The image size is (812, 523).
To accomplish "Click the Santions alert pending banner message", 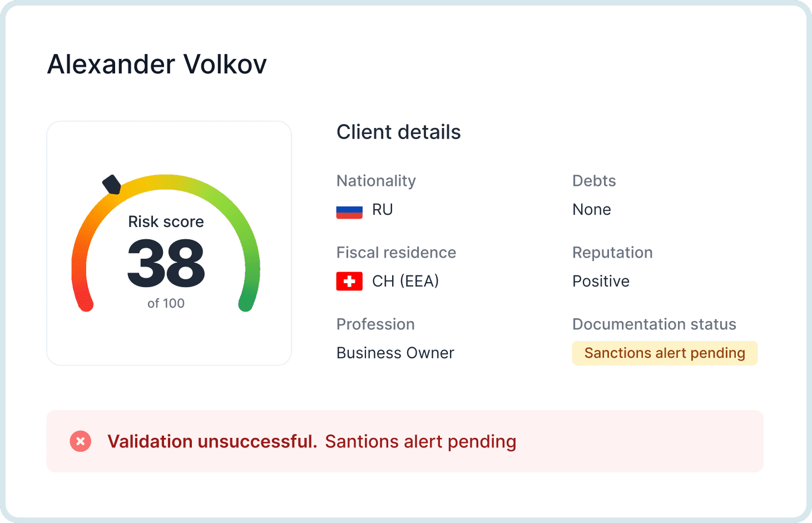I will pyautogui.click(x=420, y=441).
